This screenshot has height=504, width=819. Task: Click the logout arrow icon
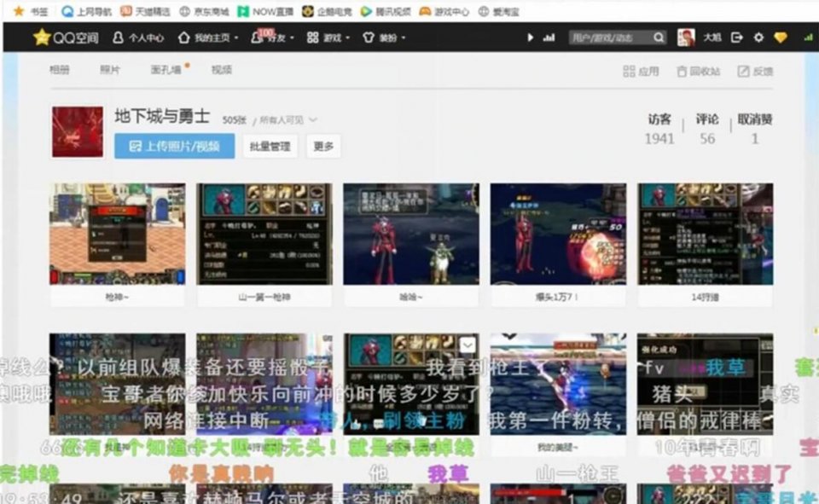[737, 38]
